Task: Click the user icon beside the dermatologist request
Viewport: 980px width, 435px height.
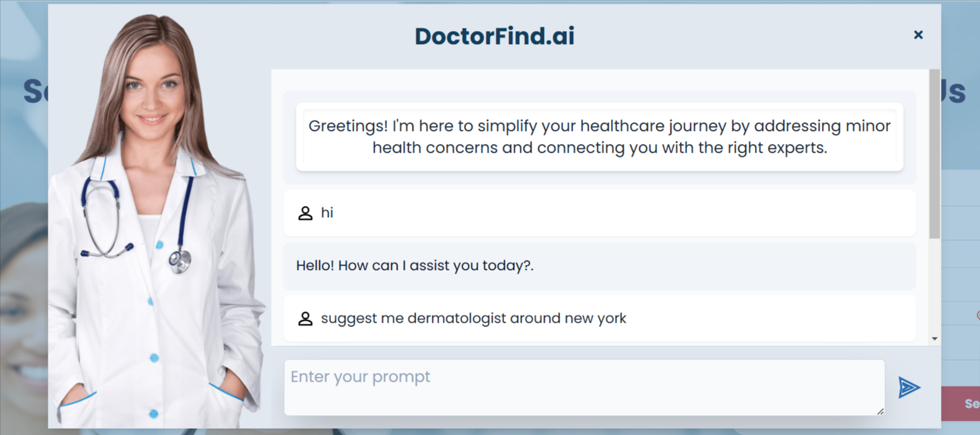Action: click(x=305, y=318)
